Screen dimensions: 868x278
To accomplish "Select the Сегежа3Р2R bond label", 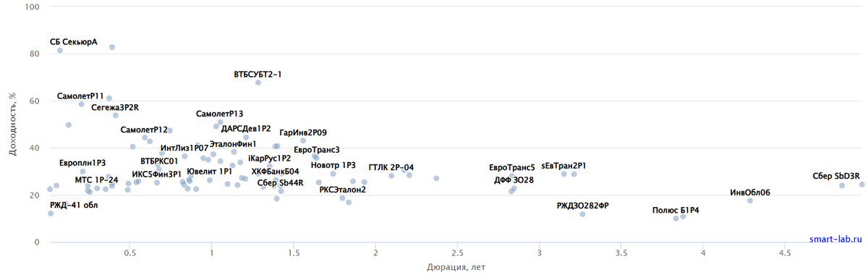I will click(115, 107).
